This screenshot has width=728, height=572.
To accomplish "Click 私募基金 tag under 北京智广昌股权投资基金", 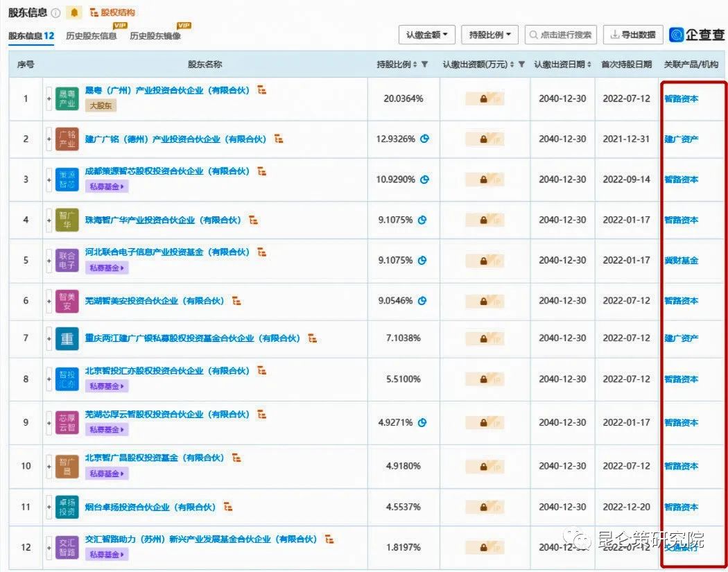I will tap(107, 474).
